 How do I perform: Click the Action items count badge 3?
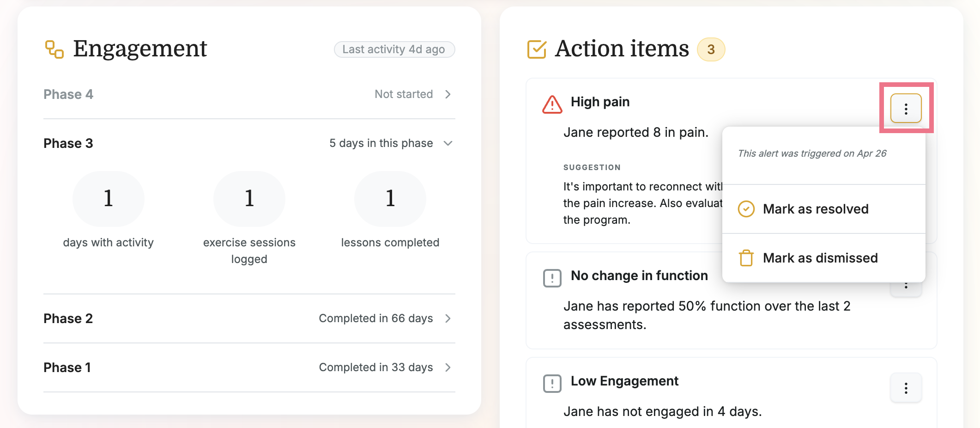tap(711, 49)
